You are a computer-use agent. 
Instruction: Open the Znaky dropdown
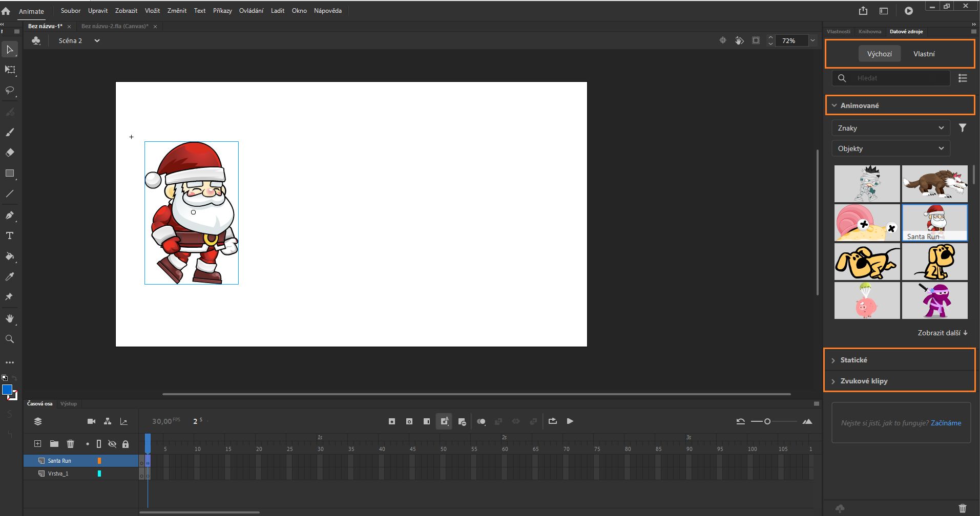[x=891, y=128]
